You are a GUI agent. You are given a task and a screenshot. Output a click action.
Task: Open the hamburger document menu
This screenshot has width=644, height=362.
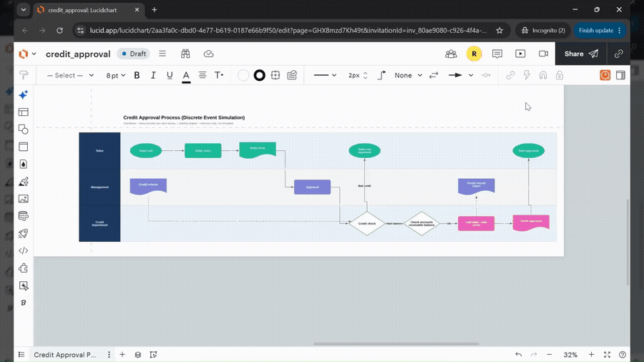click(162, 54)
